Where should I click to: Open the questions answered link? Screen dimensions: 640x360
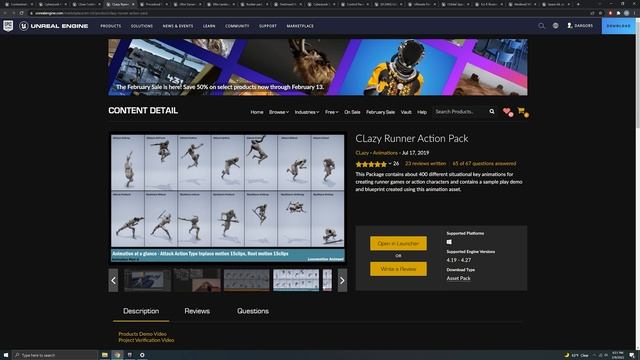pos(484,164)
